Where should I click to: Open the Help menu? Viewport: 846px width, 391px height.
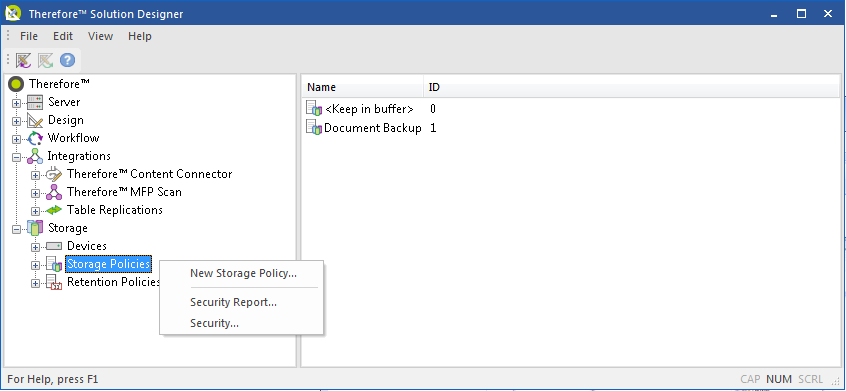point(140,36)
